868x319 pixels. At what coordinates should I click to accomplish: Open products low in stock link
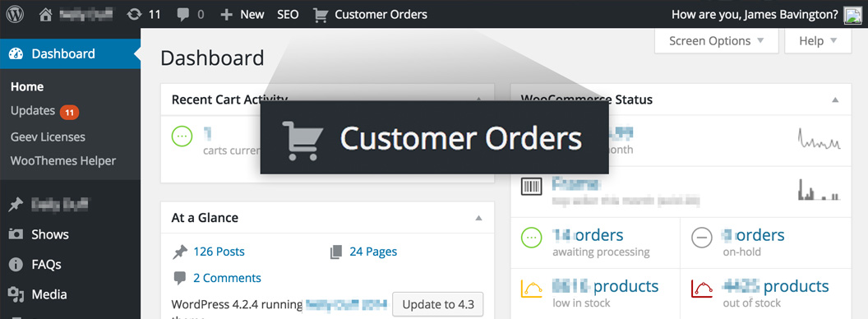(x=606, y=286)
